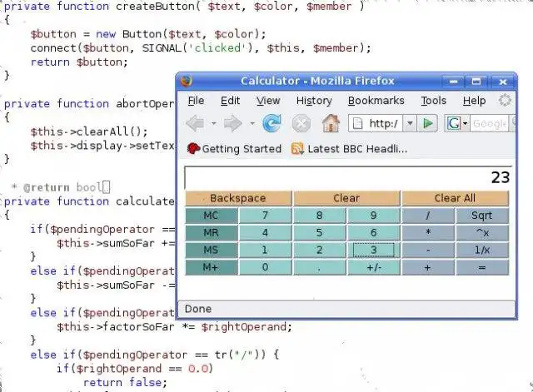This screenshot has height=392, width=533.
Task: Click the Firefox Back arrow button
Action: point(195,123)
